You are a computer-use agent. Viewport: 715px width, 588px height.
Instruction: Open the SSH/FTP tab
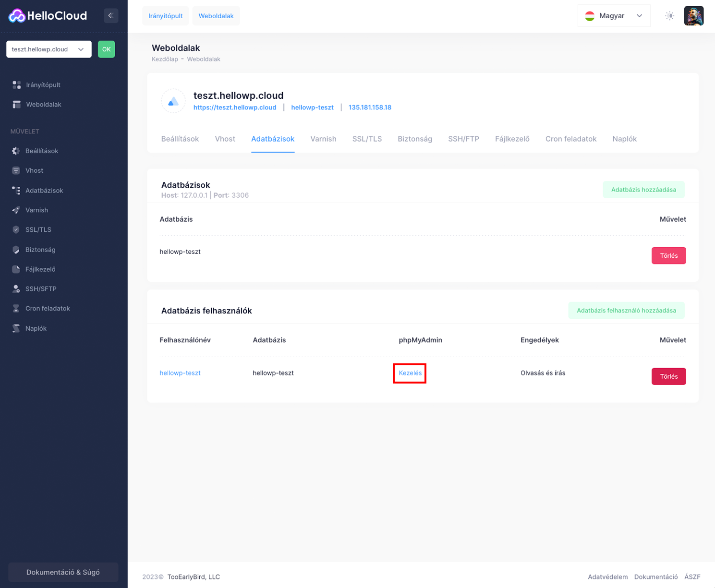click(x=463, y=139)
